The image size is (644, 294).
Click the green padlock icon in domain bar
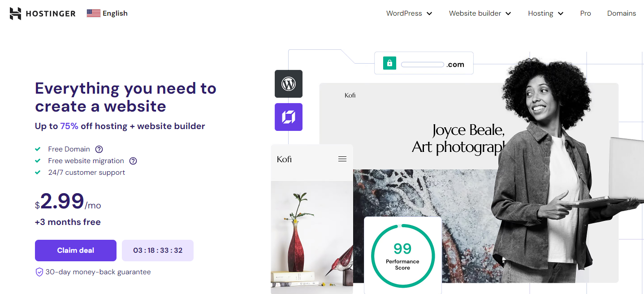click(389, 63)
